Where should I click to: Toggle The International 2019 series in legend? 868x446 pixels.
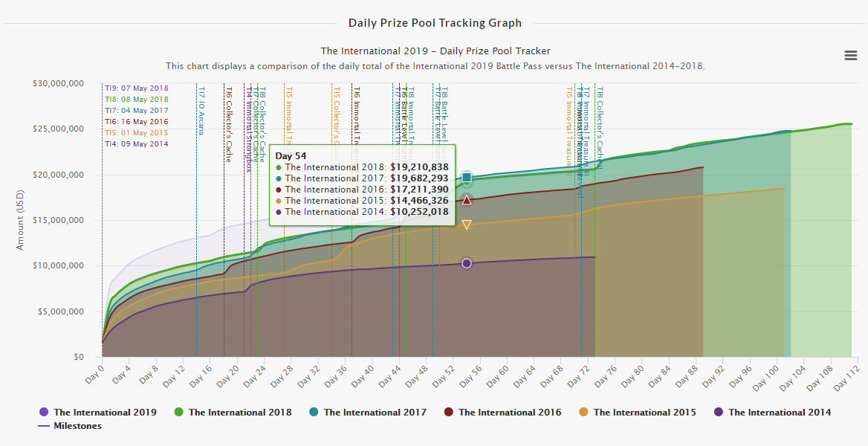98,413
